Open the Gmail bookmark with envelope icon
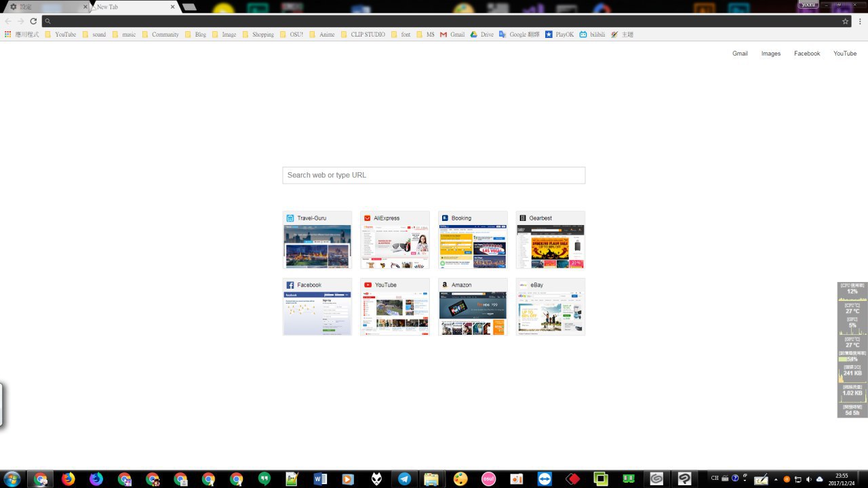 (452, 35)
